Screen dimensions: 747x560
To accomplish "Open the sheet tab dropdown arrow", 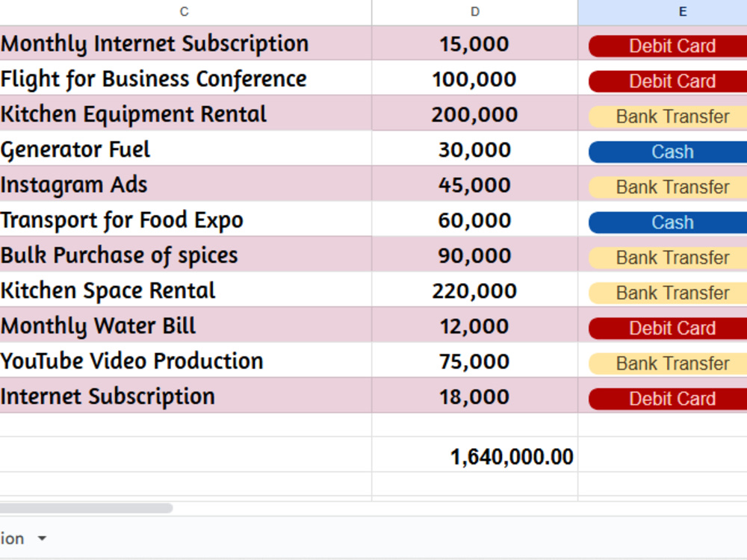I will [x=42, y=538].
